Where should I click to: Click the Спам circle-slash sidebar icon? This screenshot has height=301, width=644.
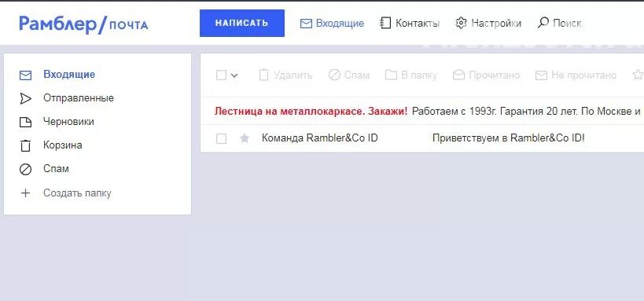[x=25, y=169]
